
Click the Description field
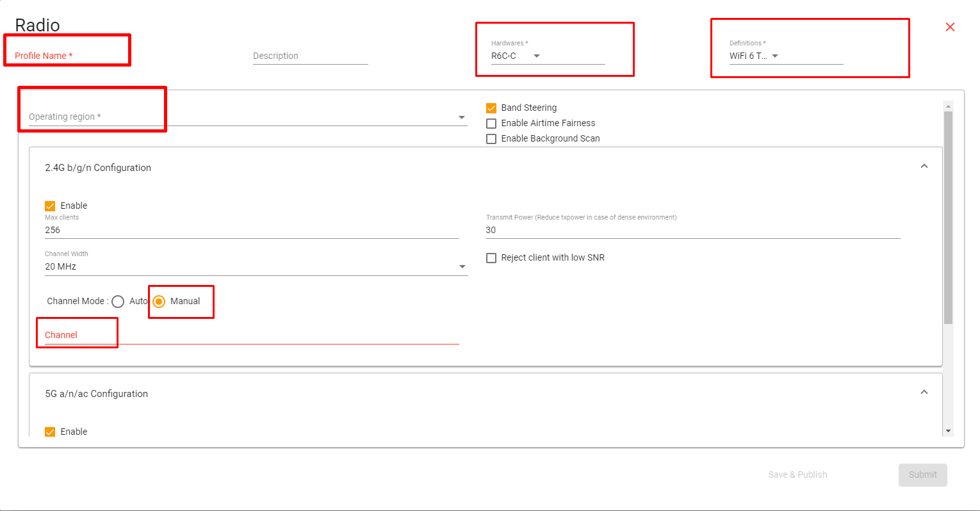coord(310,56)
